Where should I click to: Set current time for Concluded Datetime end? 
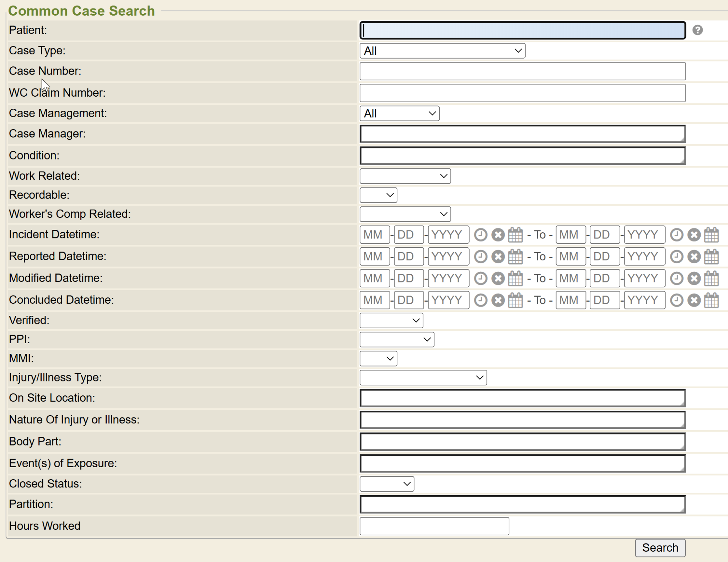coord(676,300)
